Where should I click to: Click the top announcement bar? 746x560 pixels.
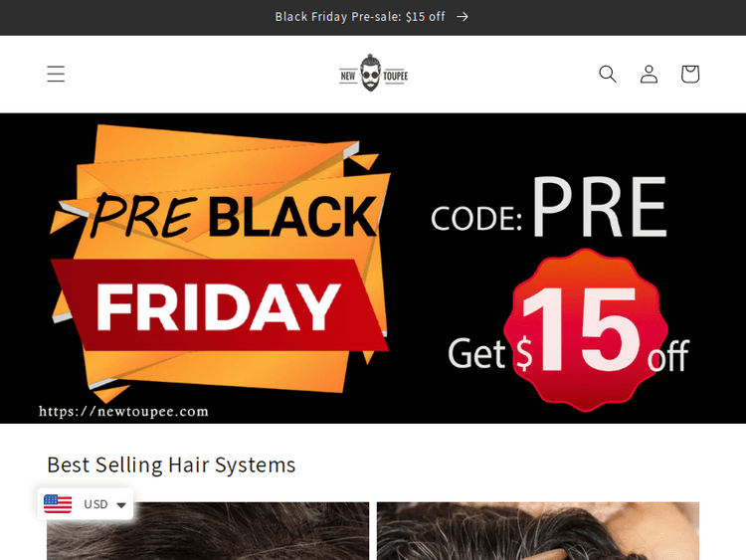[x=373, y=18]
